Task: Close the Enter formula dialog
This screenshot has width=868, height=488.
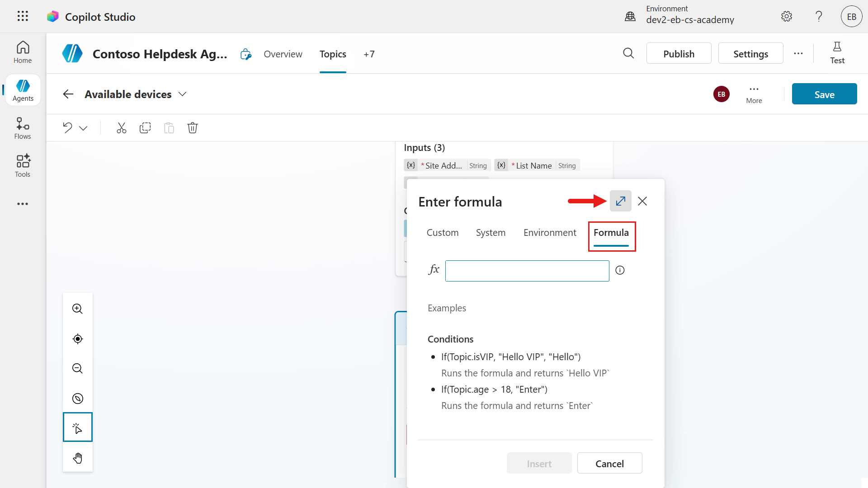Action: click(x=642, y=201)
